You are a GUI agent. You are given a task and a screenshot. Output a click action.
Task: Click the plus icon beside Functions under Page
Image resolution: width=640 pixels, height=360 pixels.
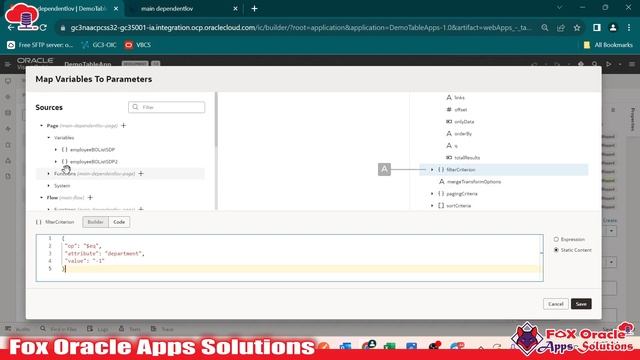[141, 173]
